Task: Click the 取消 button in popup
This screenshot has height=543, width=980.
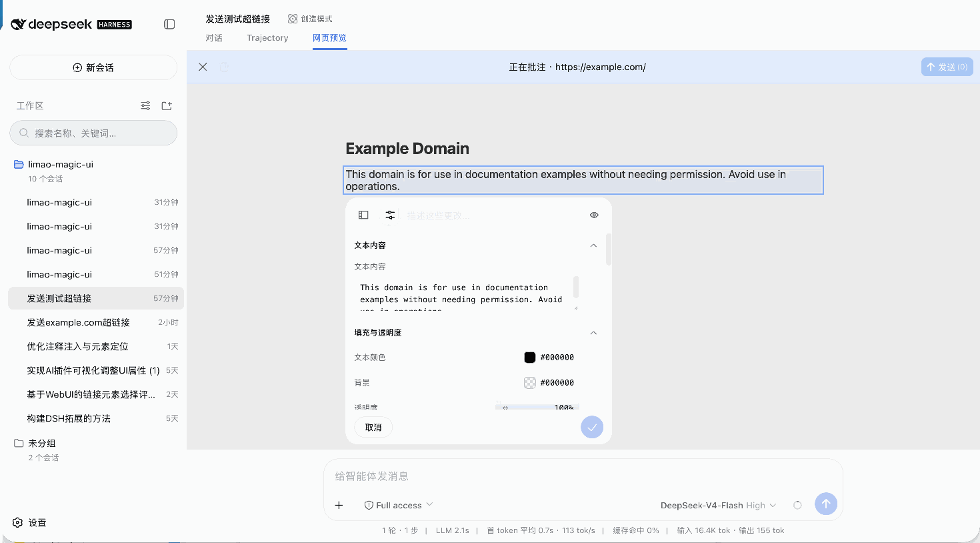Action: pos(373,428)
